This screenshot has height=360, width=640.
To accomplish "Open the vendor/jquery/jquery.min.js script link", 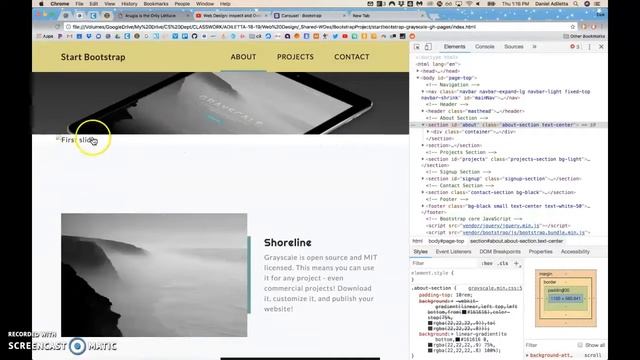I will tap(501, 226).
